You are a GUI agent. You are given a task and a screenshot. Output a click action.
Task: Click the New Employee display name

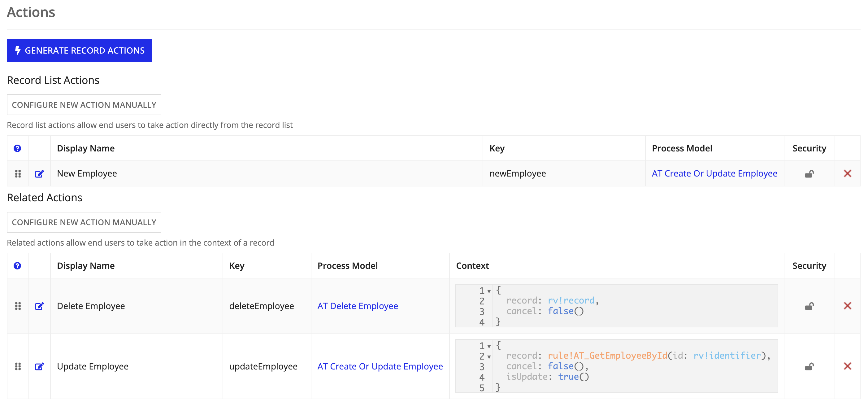[x=87, y=173]
